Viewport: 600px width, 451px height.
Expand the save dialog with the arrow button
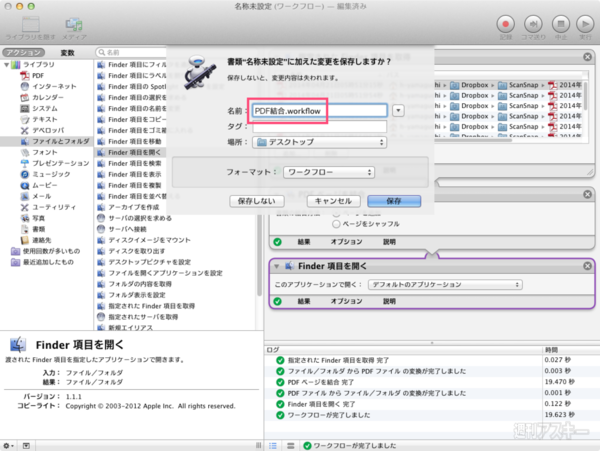point(398,111)
